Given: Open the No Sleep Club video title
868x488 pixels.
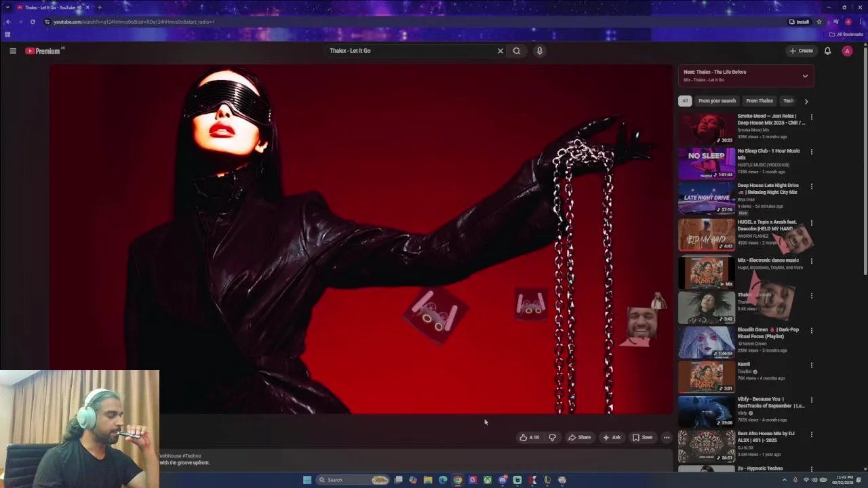Looking at the screenshot, I should click(768, 154).
